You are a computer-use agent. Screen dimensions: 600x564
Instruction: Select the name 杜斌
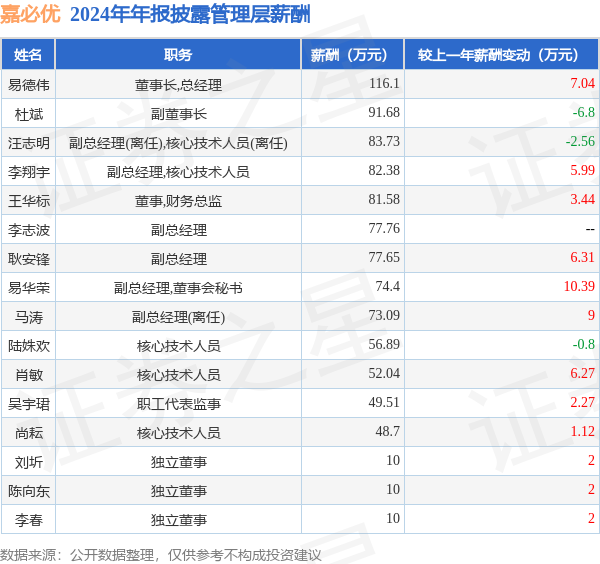tap(29, 114)
